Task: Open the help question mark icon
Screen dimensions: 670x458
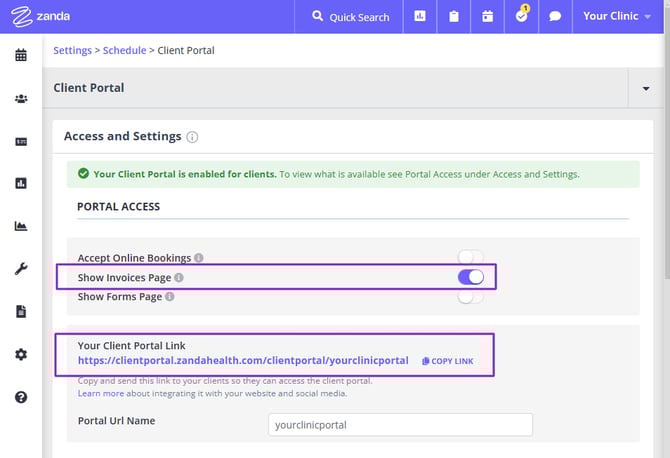Action: pyautogui.click(x=21, y=397)
